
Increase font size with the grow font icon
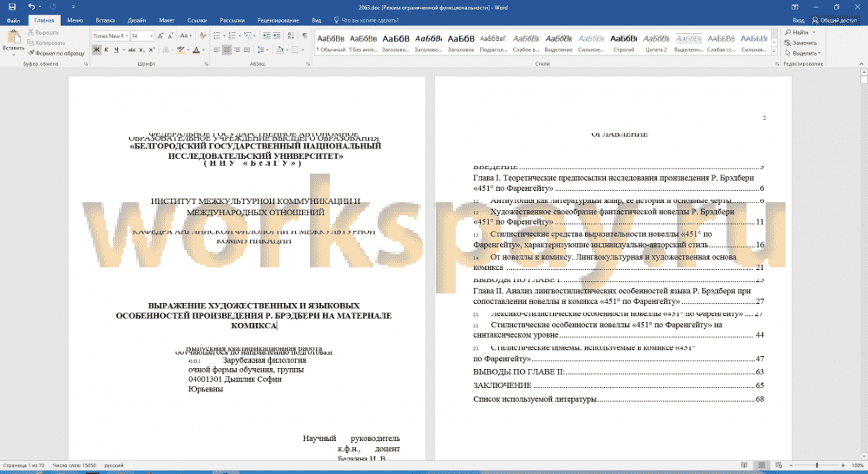click(x=161, y=36)
